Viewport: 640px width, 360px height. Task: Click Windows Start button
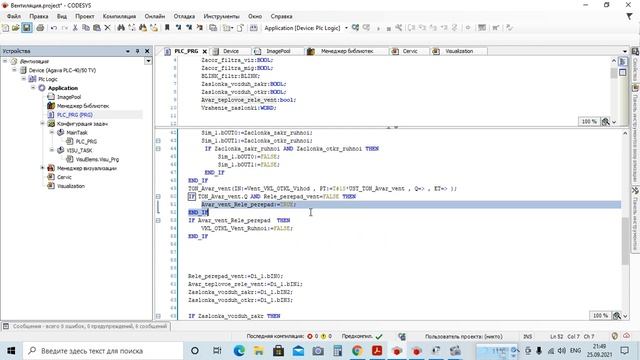[11, 351]
